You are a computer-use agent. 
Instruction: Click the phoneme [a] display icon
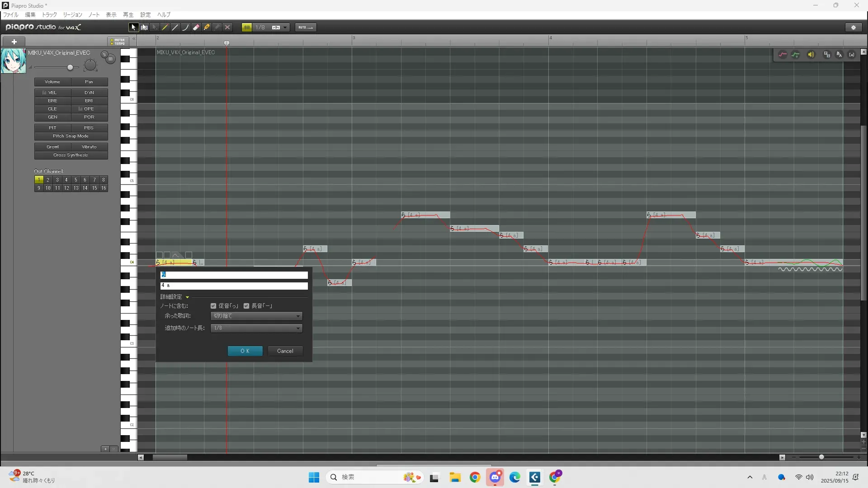click(852, 55)
